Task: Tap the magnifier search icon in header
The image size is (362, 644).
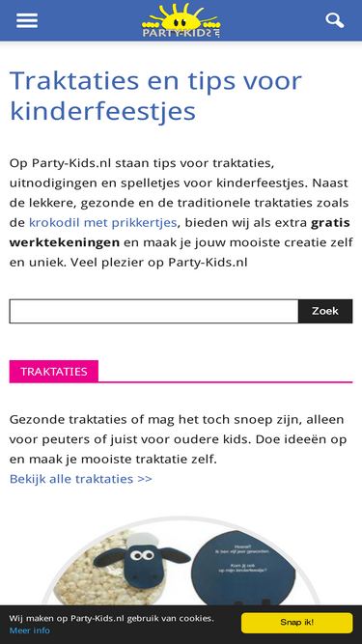Action: (x=335, y=20)
